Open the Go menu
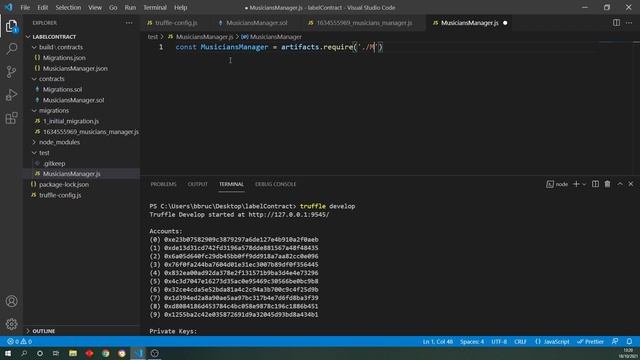640x360 pixels. click(113, 7)
